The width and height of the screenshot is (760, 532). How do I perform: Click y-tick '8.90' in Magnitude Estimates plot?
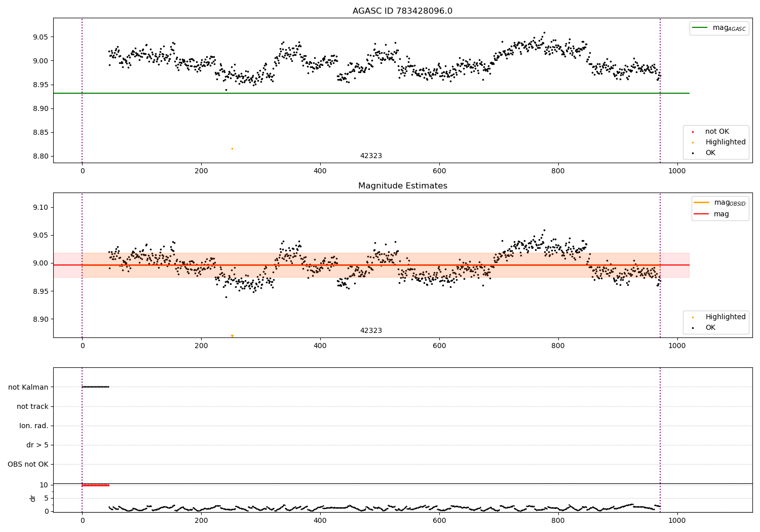point(41,320)
